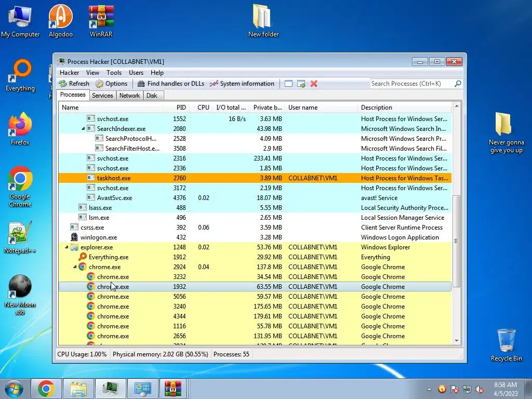Screen dimensions: 532x399
Task: Select the Processes tab
Action: [x=73, y=95]
